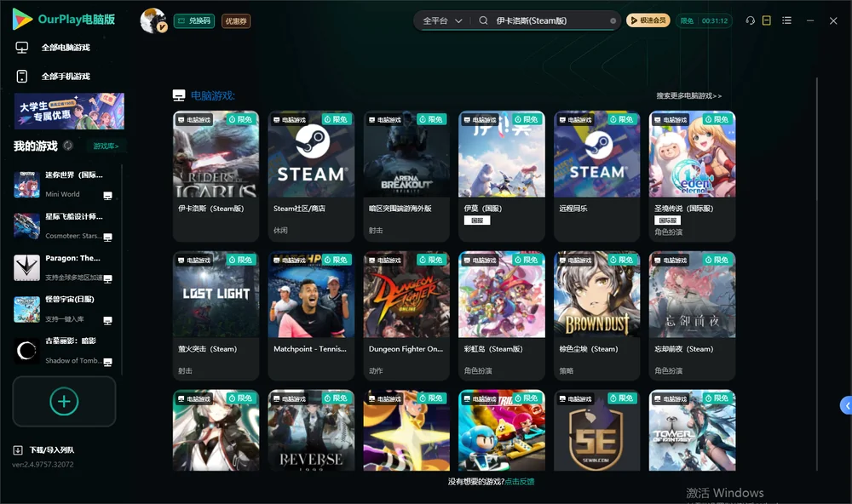Open the 圣境传说 (国际服) game card
Image resolution: width=852 pixels, height=504 pixels.
(692, 176)
